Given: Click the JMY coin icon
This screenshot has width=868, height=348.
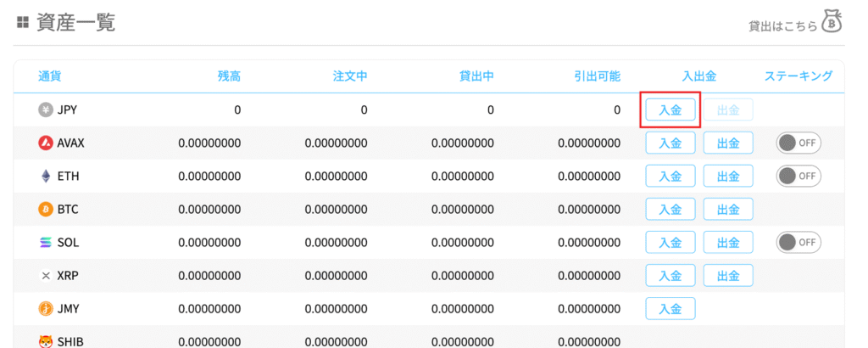Looking at the screenshot, I should pos(46,309).
